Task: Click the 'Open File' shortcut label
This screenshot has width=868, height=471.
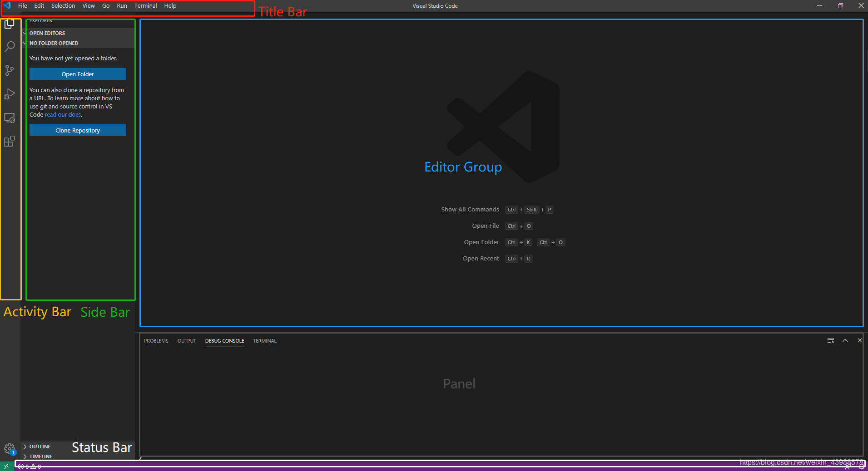Action: click(486, 226)
